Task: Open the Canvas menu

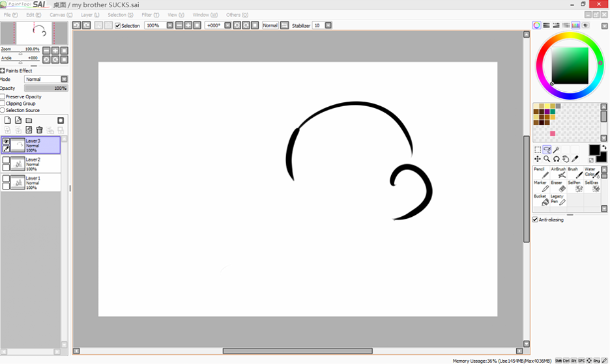Action: [x=59, y=14]
